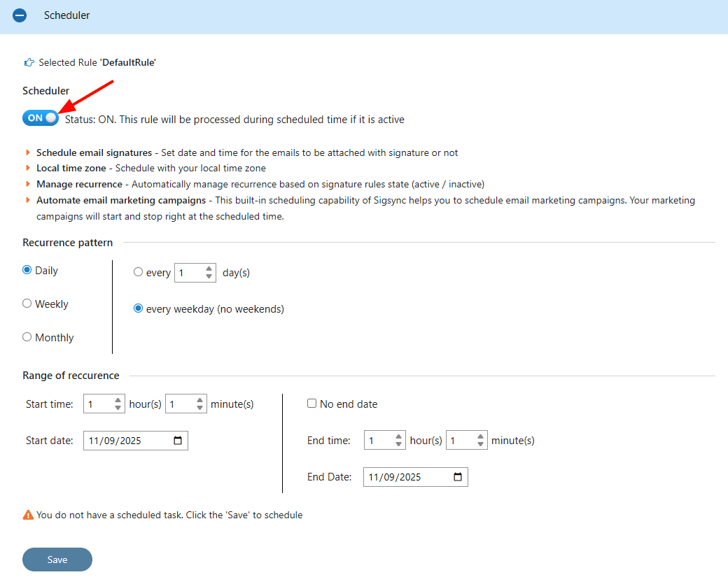Increase the every day(s) interval value

click(209, 269)
